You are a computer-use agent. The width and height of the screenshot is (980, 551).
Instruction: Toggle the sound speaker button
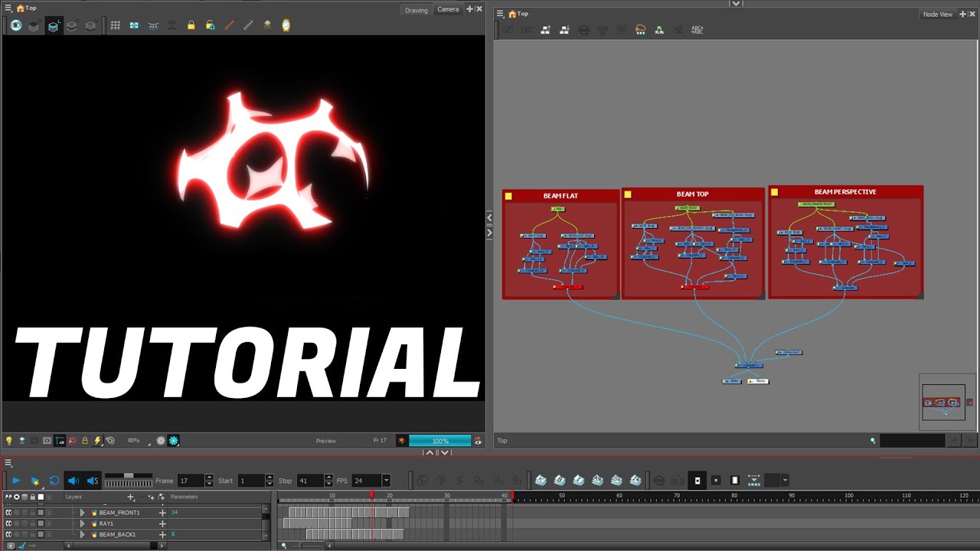pos(73,481)
